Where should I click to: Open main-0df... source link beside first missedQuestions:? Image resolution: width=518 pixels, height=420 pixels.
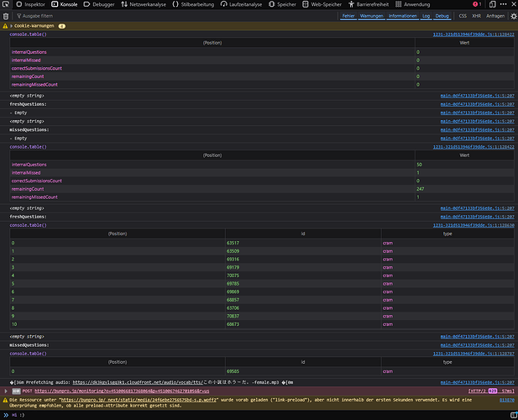point(477,130)
